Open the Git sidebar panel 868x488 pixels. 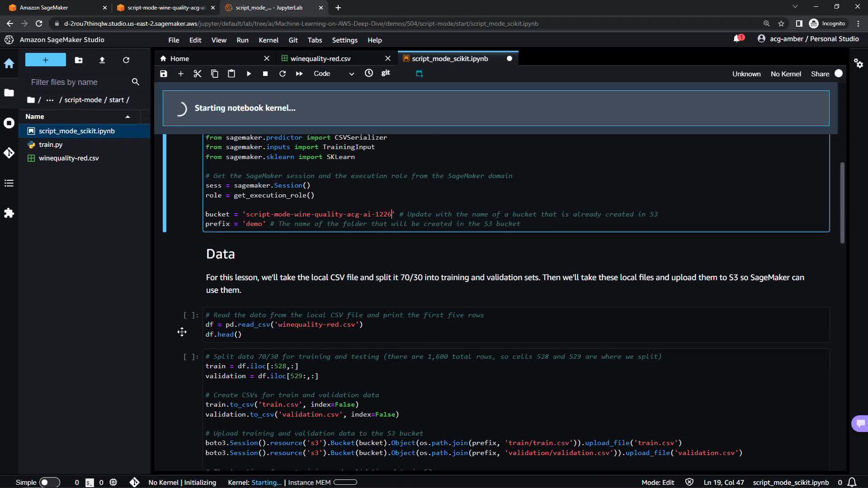[x=9, y=153]
